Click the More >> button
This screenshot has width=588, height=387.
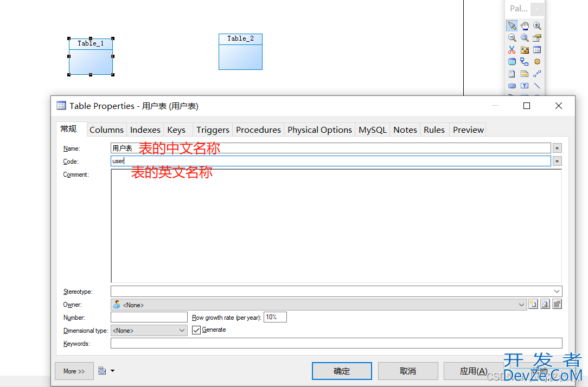pyautogui.click(x=74, y=371)
